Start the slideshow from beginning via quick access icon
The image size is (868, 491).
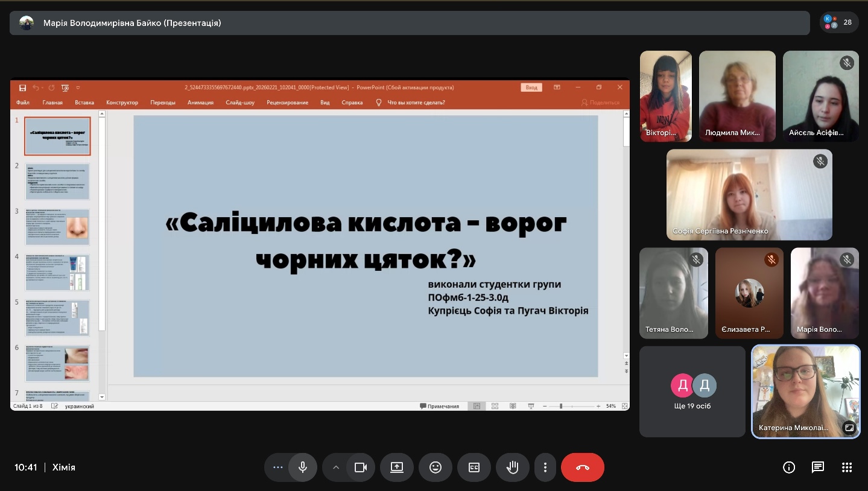(65, 87)
